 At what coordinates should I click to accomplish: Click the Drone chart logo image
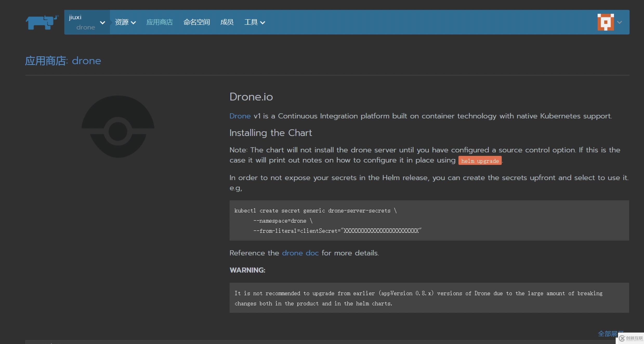(x=118, y=126)
